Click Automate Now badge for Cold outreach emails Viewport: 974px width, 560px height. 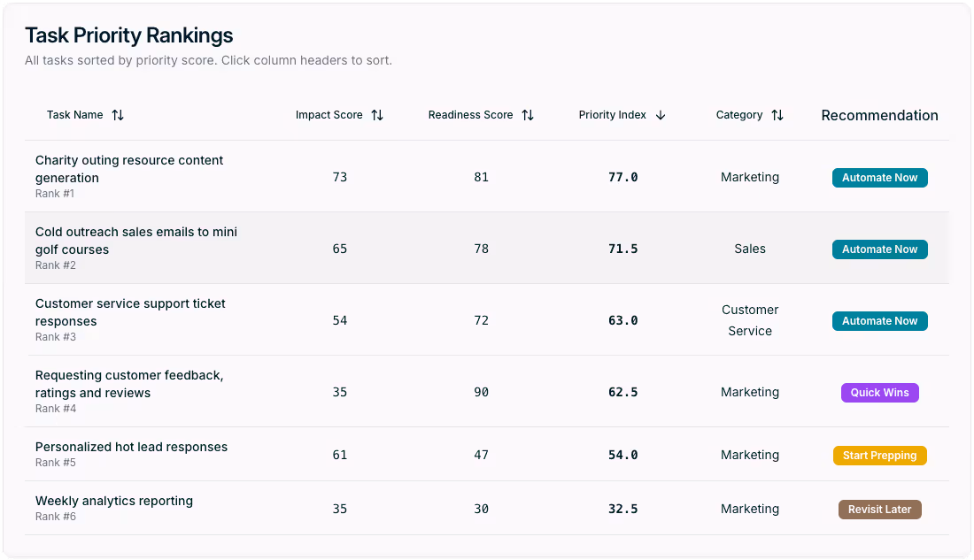879,249
